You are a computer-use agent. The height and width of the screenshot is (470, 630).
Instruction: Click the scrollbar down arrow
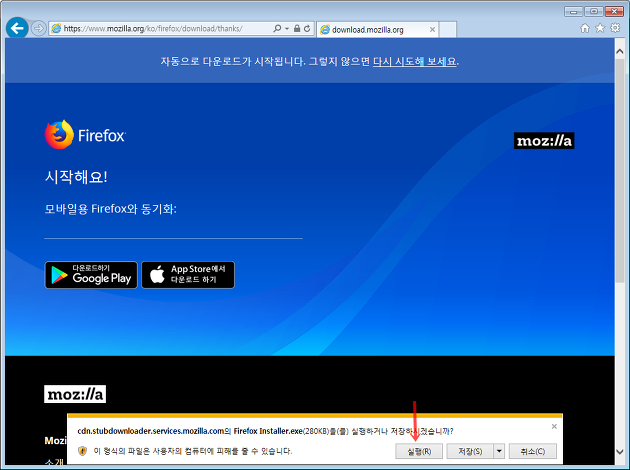pos(620,452)
